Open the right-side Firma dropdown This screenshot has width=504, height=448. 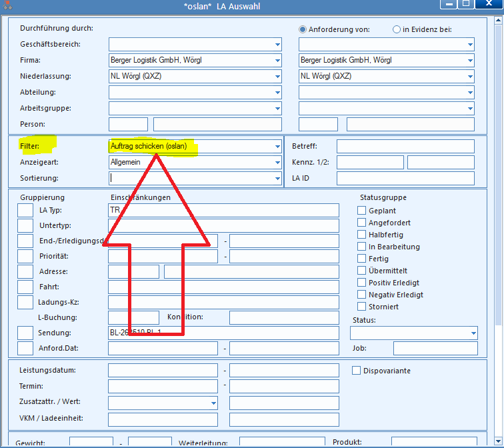[x=470, y=61]
